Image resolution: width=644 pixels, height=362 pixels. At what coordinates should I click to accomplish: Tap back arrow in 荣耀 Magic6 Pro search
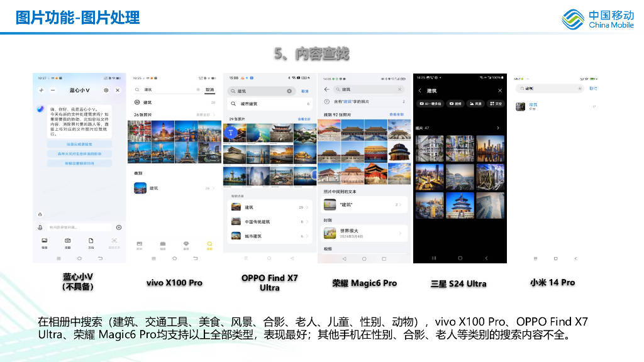(x=327, y=89)
